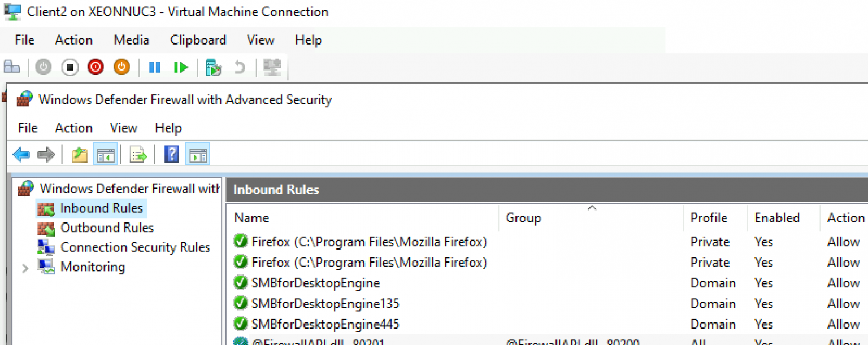Screen dimensions: 868x345
Task: Open Export List from console toolbar
Action: click(x=138, y=154)
